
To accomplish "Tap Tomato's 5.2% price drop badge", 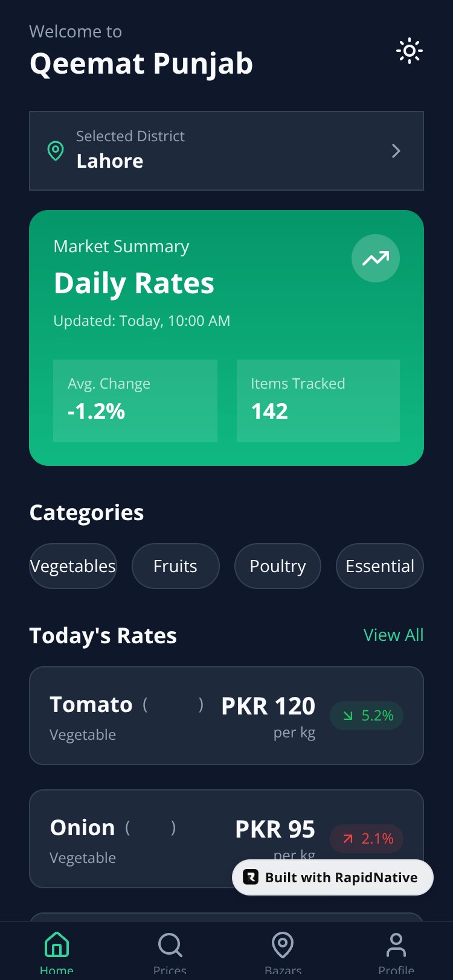I will 367,716.
